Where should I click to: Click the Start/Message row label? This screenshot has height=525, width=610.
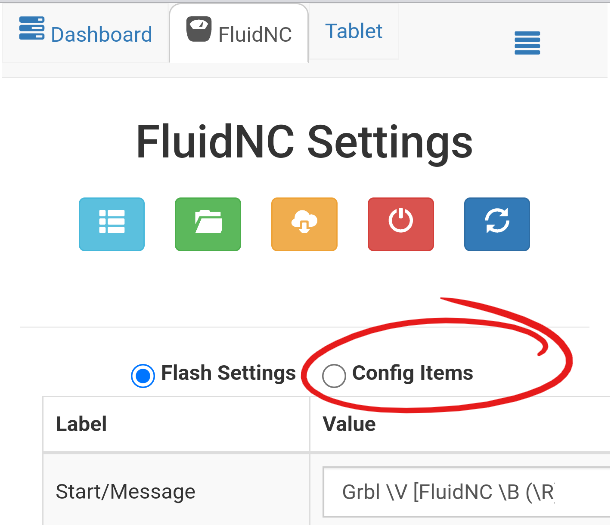click(125, 491)
